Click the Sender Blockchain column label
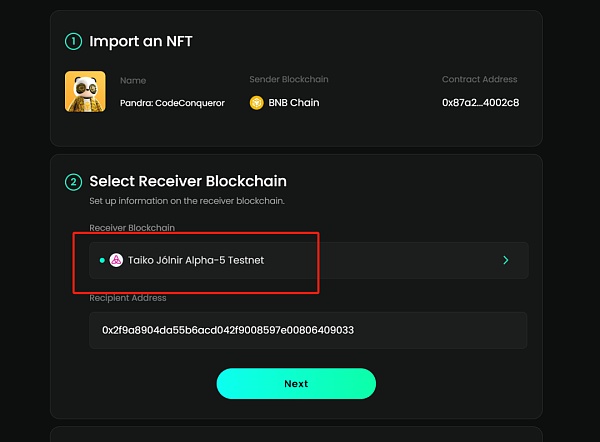Viewport: 600px width, 442px height. coord(288,79)
